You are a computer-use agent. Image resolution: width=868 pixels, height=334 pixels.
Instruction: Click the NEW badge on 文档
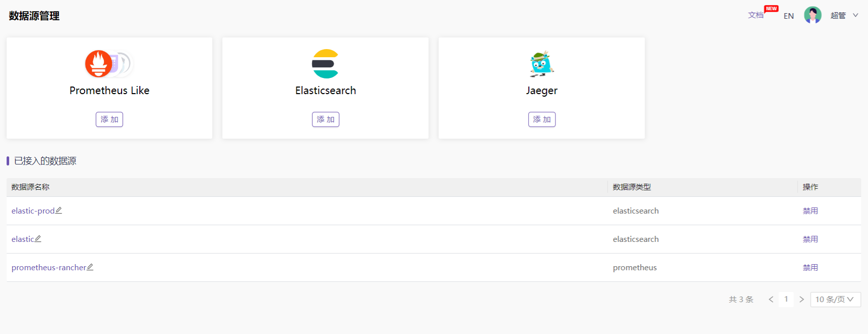(771, 8)
